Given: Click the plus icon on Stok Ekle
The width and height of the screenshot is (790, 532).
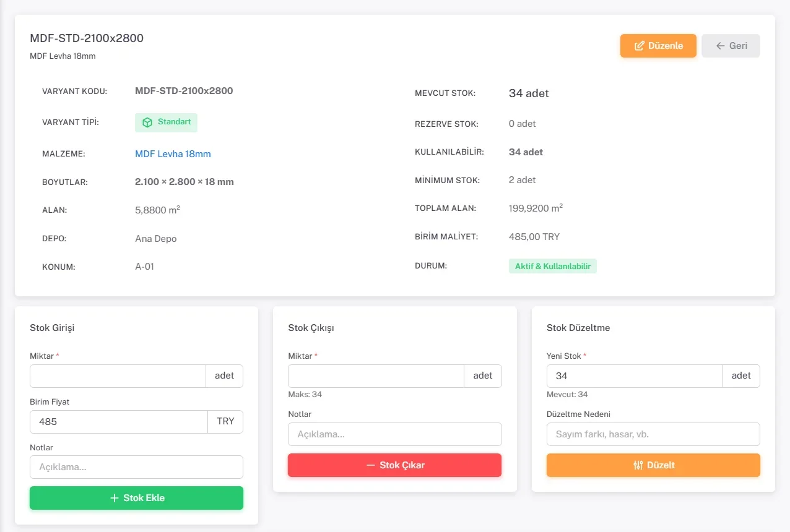Looking at the screenshot, I should pos(114,498).
